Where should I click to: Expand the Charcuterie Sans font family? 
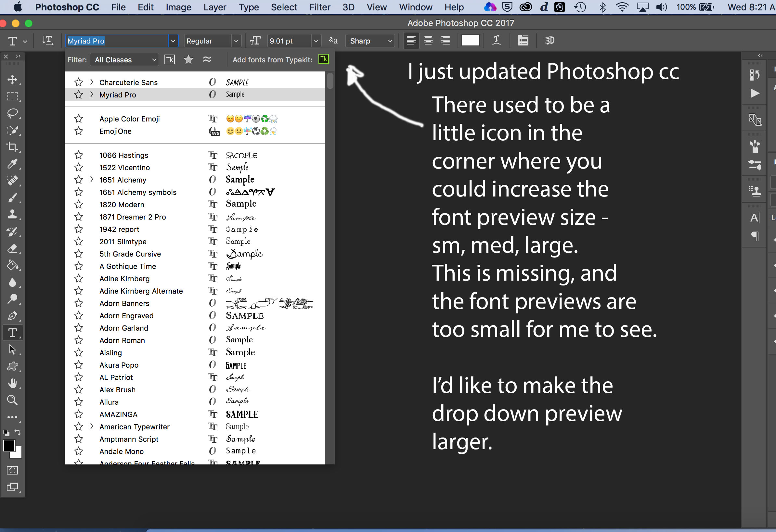[x=91, y=82]
